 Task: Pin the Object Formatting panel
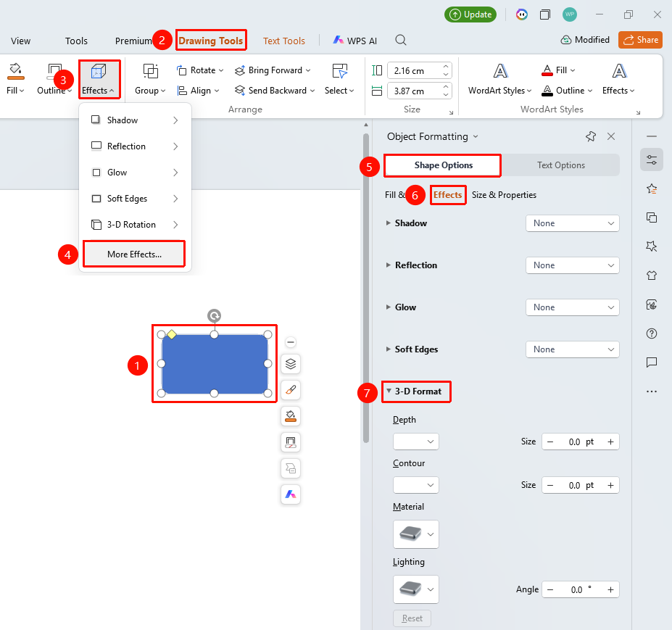[591, 136]
